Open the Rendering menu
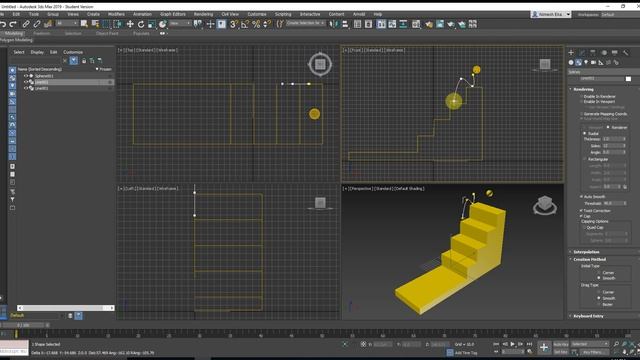Viewport: 640px width, 360px height. (203, 14)
